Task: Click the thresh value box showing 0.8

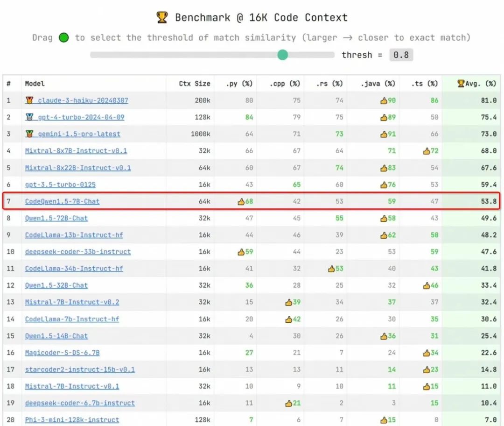Action: tap(401, 55)
